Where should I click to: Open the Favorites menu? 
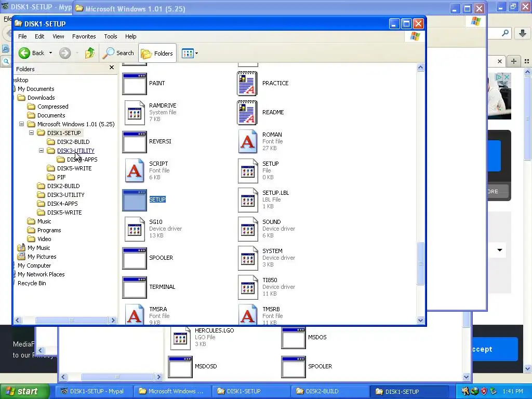click(84, 36)
